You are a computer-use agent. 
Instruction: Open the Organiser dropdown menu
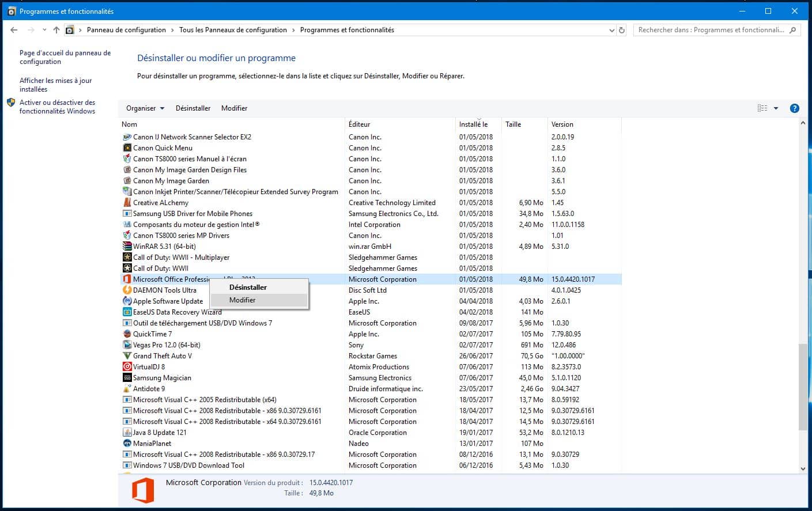point(144,108)
